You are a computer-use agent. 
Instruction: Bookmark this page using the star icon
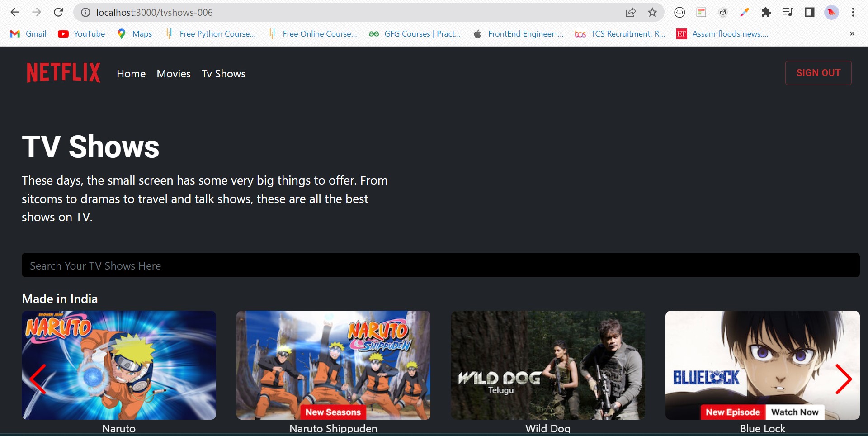[652, 12]
